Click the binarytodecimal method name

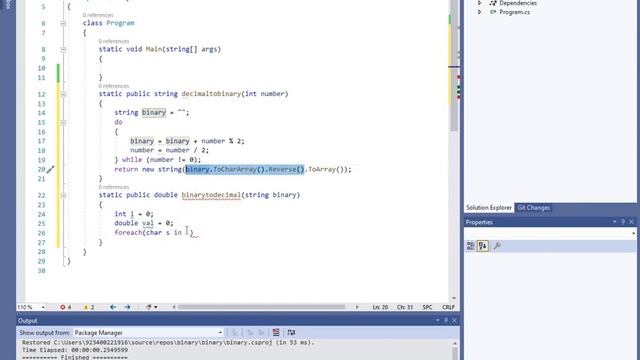pyautogui.click(x=211, y=195)
